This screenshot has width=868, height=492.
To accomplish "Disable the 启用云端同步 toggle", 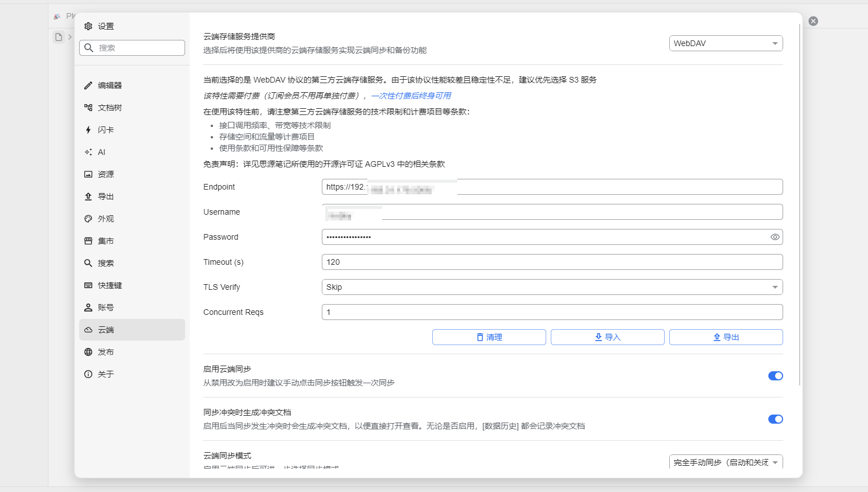I will [775, 376].
